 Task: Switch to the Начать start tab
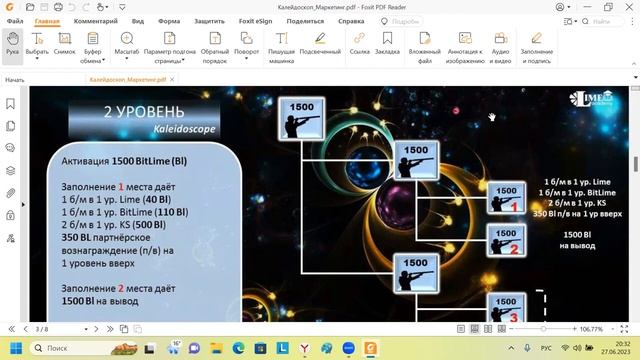(x=15, y=80)
